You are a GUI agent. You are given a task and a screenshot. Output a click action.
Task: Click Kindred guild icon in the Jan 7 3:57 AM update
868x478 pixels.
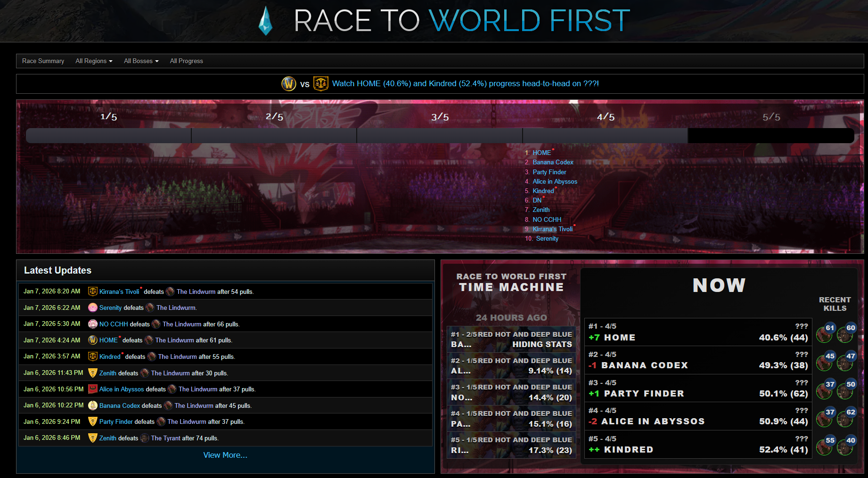93,356
